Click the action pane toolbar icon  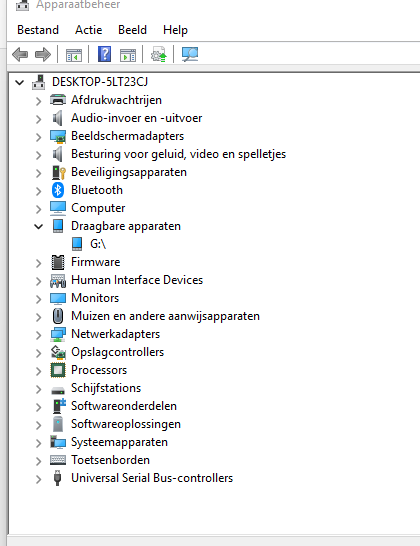128,55
